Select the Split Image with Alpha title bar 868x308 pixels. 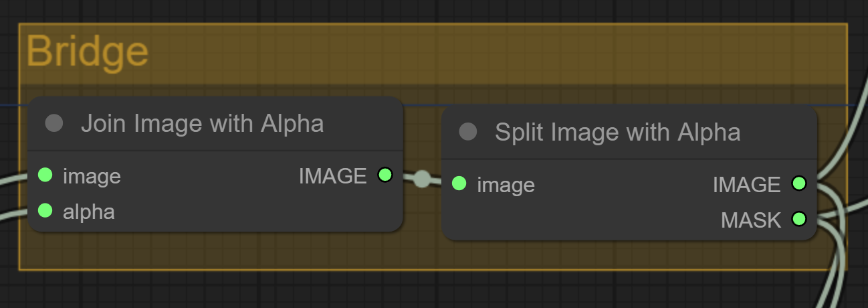[x=629, y=133]
